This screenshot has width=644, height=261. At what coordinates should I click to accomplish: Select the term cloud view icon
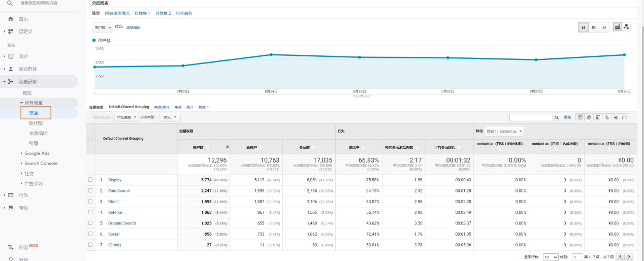(616, 117)
